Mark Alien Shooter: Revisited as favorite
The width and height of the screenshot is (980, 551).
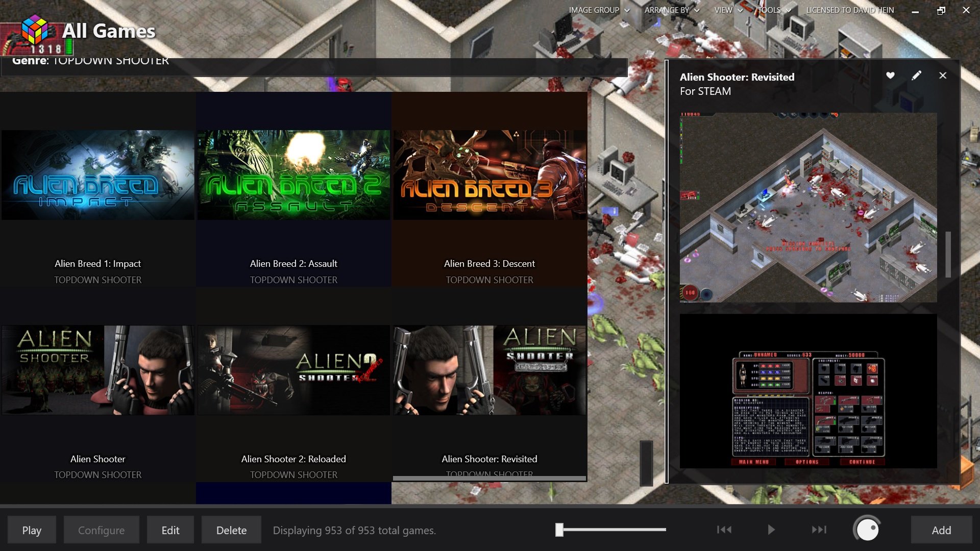(x=890, y=76)
